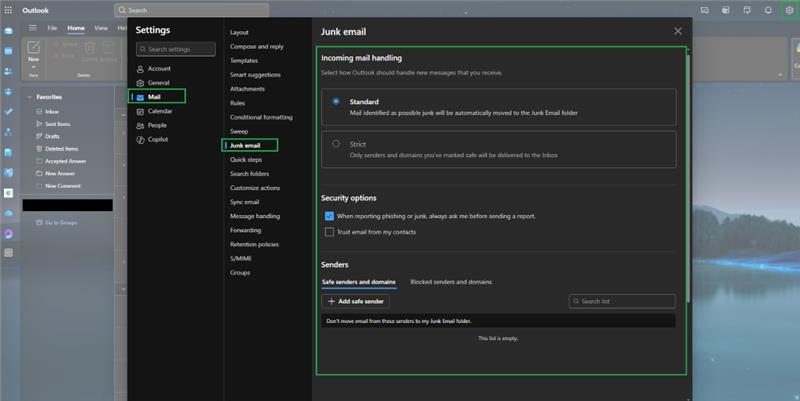
Task: Click the Search settings field
Action: click(176, 49)
